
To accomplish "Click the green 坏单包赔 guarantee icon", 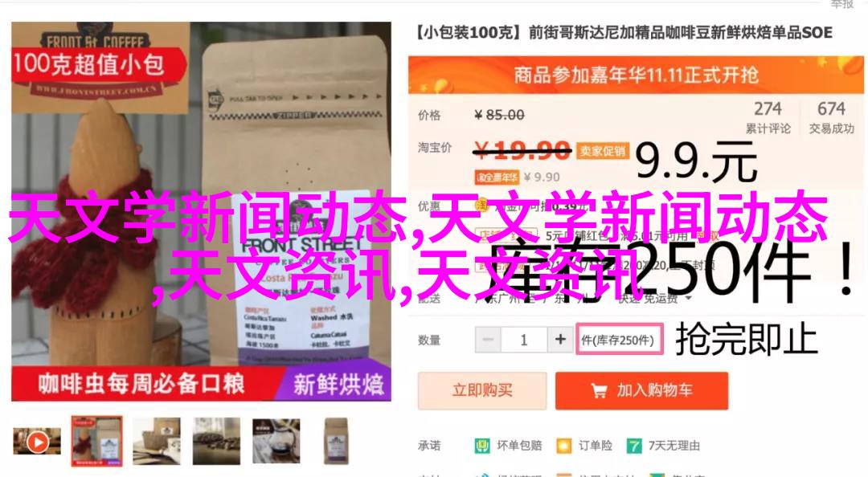I will point(482,446).
